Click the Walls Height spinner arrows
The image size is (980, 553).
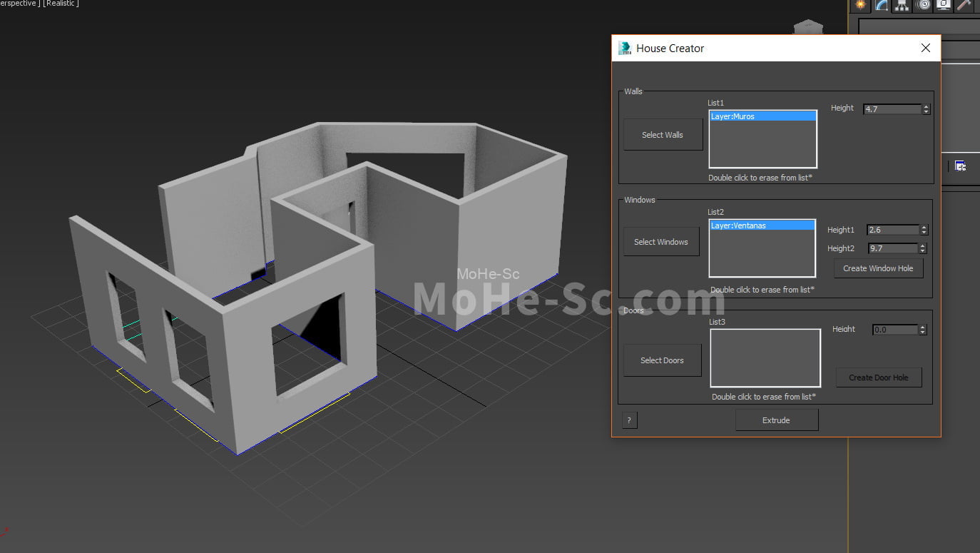pos(926,109)
